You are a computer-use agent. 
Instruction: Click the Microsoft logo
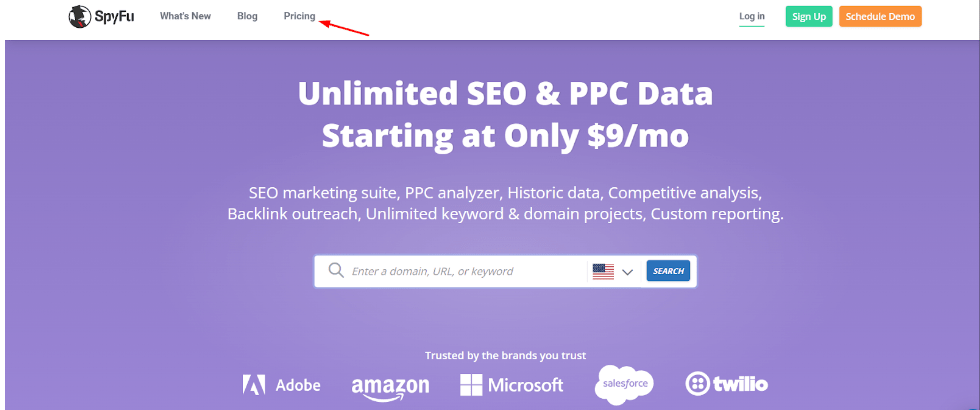coord(511,384)
